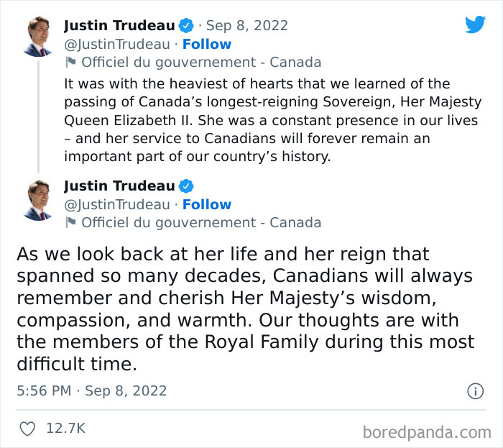This screenshot has height=448, width=503.
Task: Click the @JustinTrudeau handle on the second tweet
Action: (x=117, y=204)
